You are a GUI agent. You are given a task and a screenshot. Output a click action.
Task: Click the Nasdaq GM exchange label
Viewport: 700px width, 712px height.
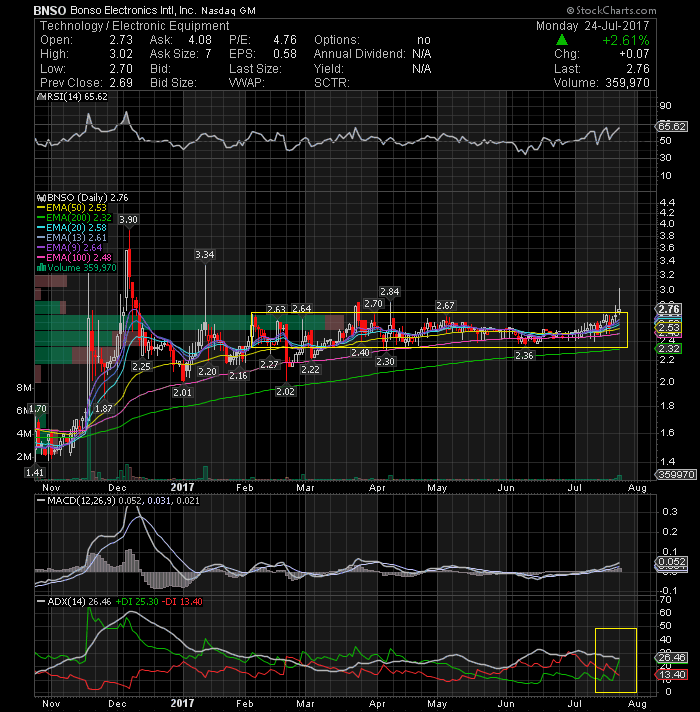(x=228, y=10)
